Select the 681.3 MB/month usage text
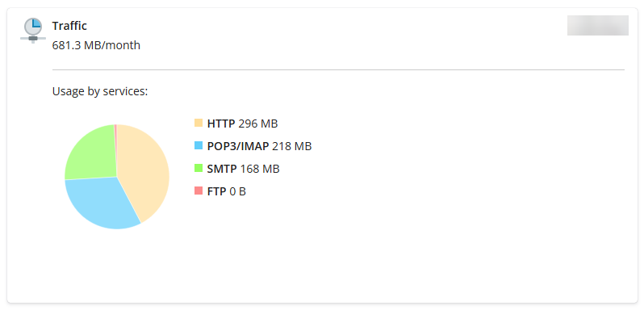The image size is (644, 310). pos(96,45)
